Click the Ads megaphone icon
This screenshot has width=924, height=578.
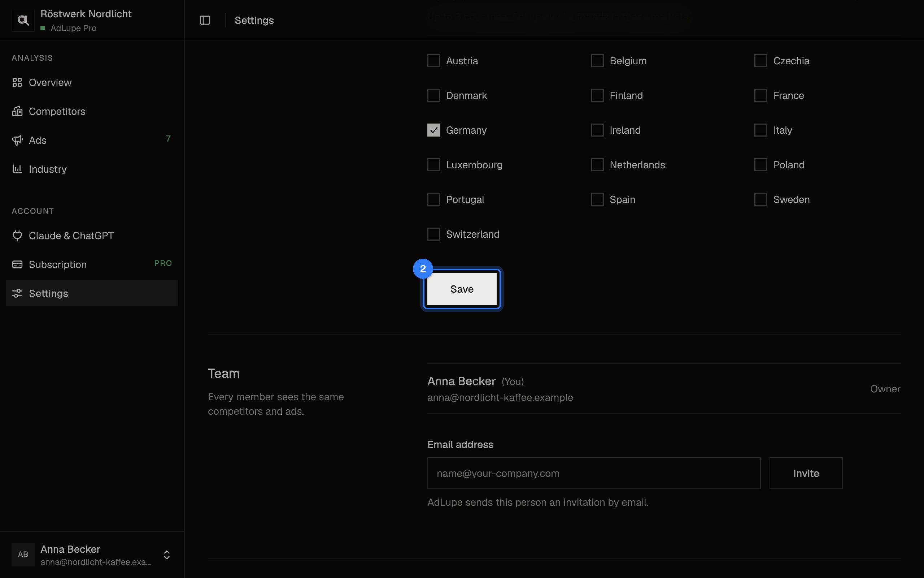pyautogui.click(x=17, y=140)
